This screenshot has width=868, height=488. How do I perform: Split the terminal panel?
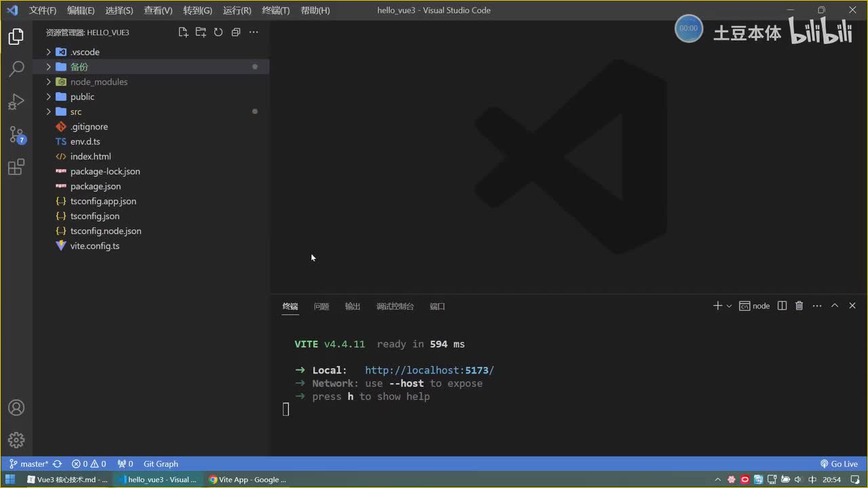click(x=782, y=306)
